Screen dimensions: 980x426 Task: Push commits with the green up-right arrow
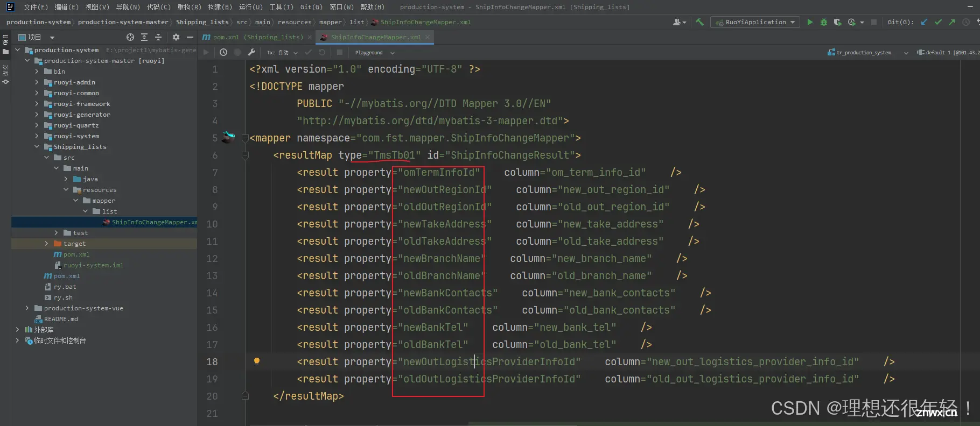951,22
